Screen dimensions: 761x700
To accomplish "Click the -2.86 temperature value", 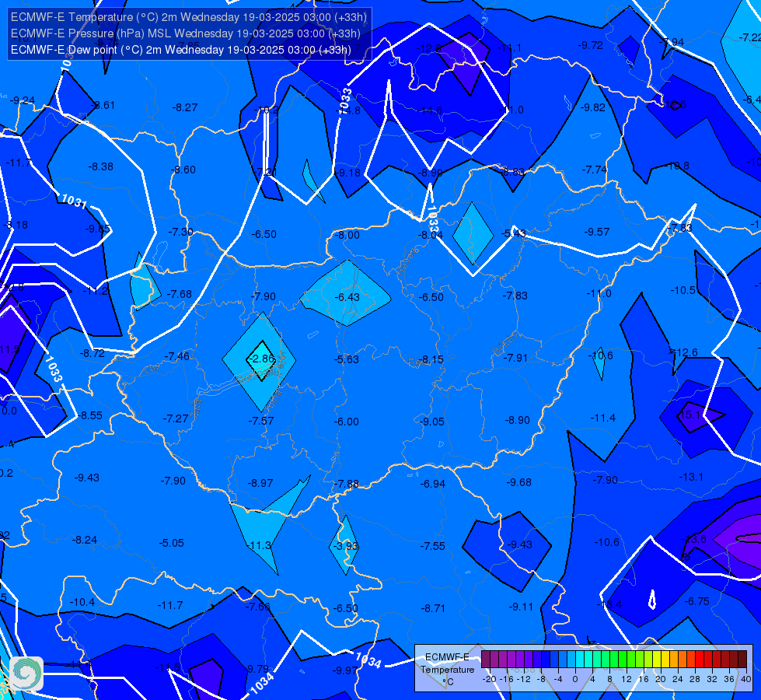I will pyautogui.click(x=260, y=359).
